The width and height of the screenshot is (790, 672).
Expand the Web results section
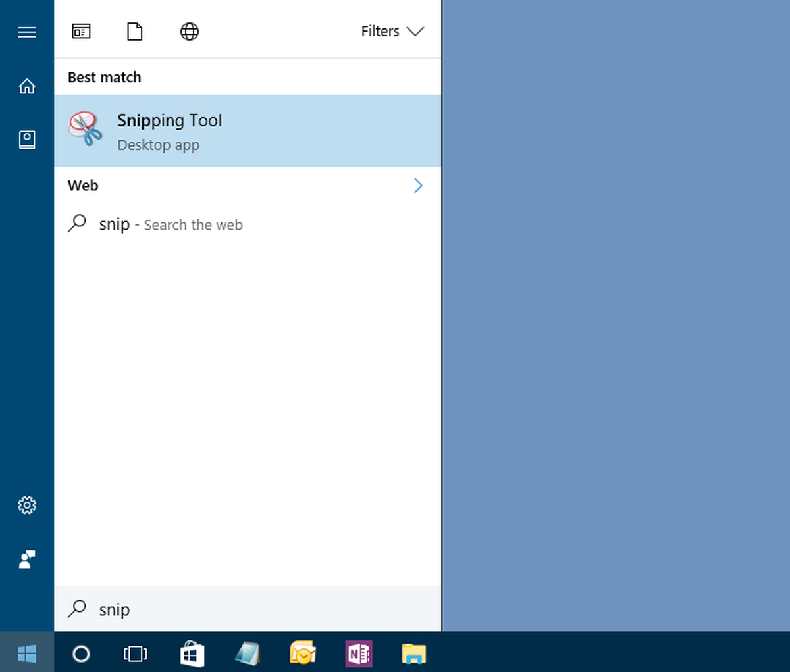pos(418,185)
